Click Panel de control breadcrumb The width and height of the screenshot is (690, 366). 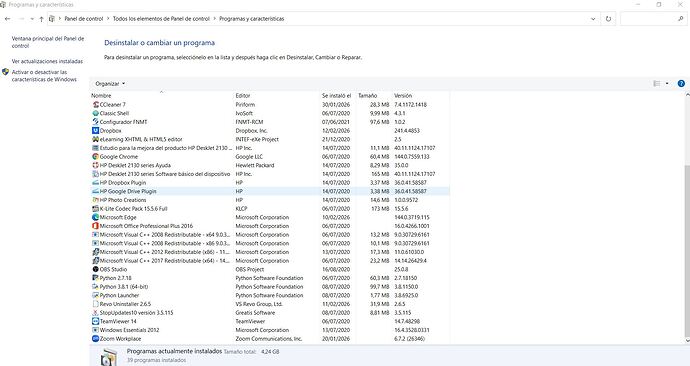coord(84,19)
